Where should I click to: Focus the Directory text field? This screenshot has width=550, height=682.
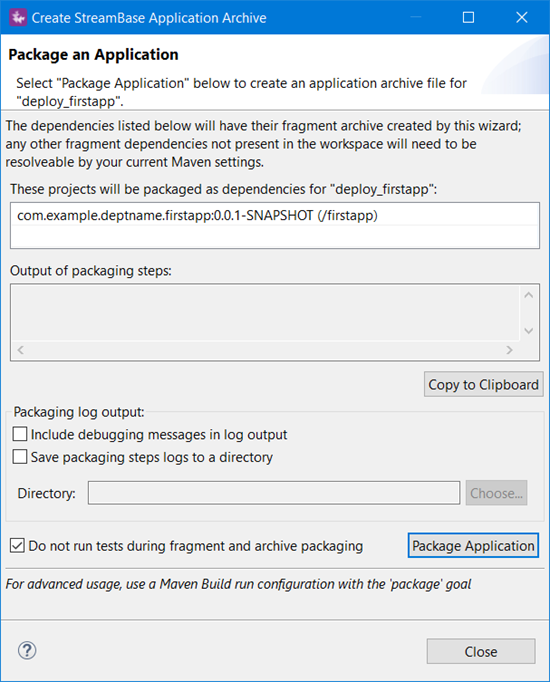pos(274,493)
